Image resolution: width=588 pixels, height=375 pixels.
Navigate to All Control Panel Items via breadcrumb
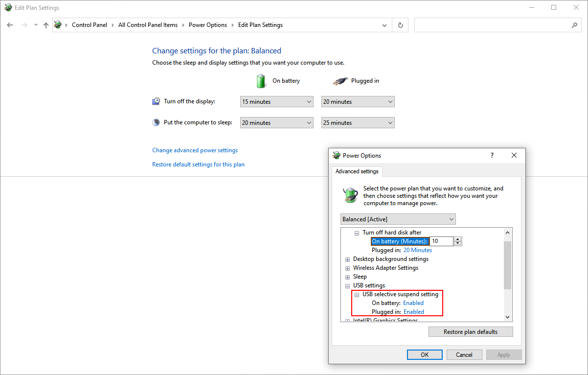(148, 24)
